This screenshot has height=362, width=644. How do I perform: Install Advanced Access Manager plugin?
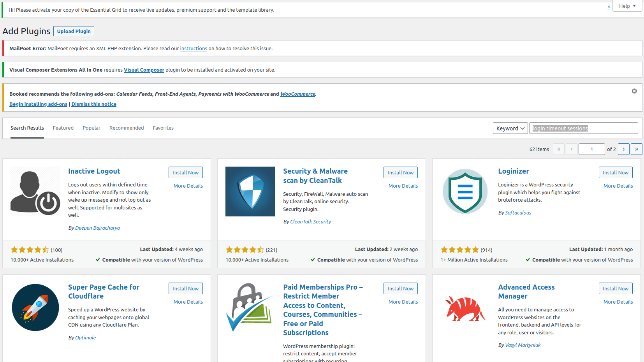click(616, 288)
